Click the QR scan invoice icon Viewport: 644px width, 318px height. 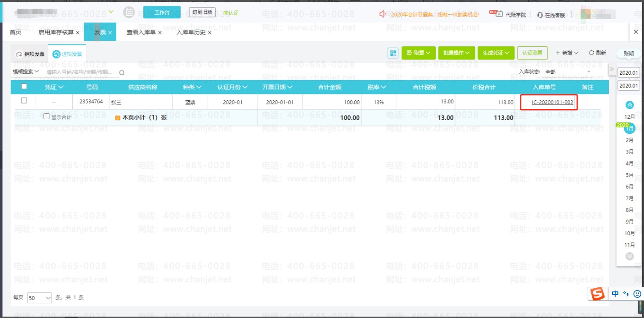[393, 53]
